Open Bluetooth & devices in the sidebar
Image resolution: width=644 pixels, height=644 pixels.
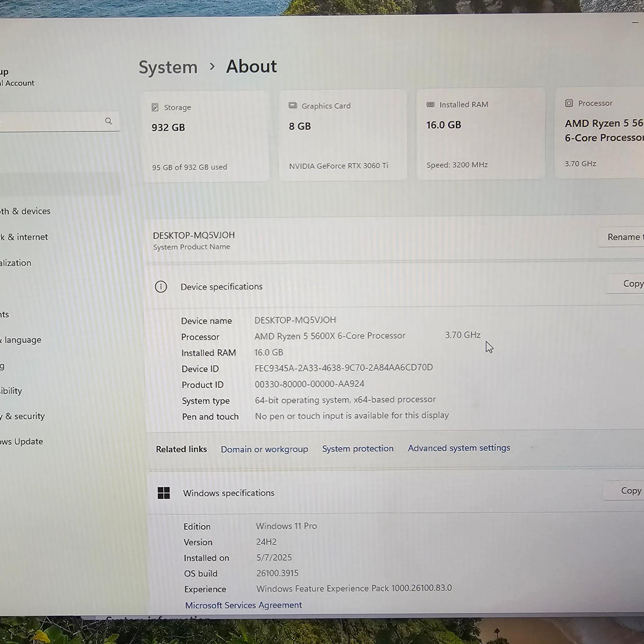coord(25,211)
